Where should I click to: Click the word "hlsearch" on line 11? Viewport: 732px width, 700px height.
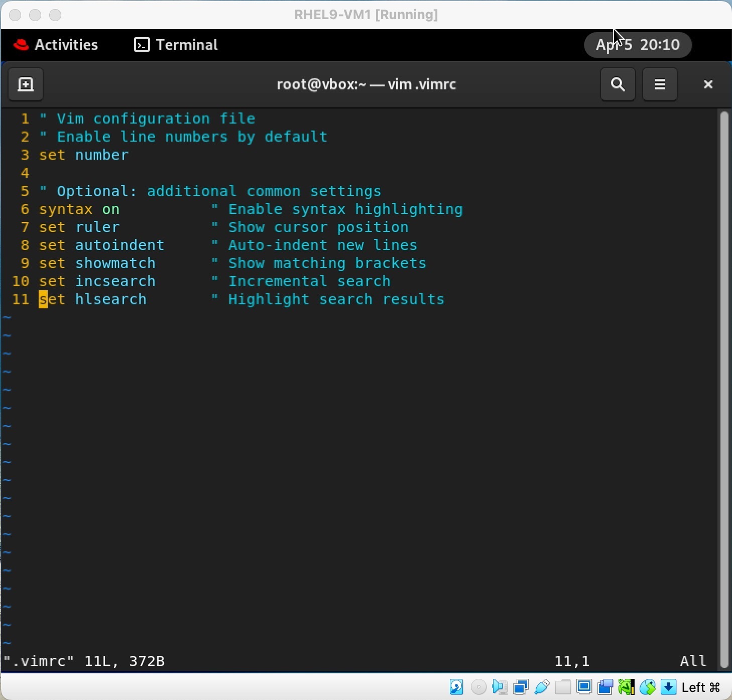[111, 299]
